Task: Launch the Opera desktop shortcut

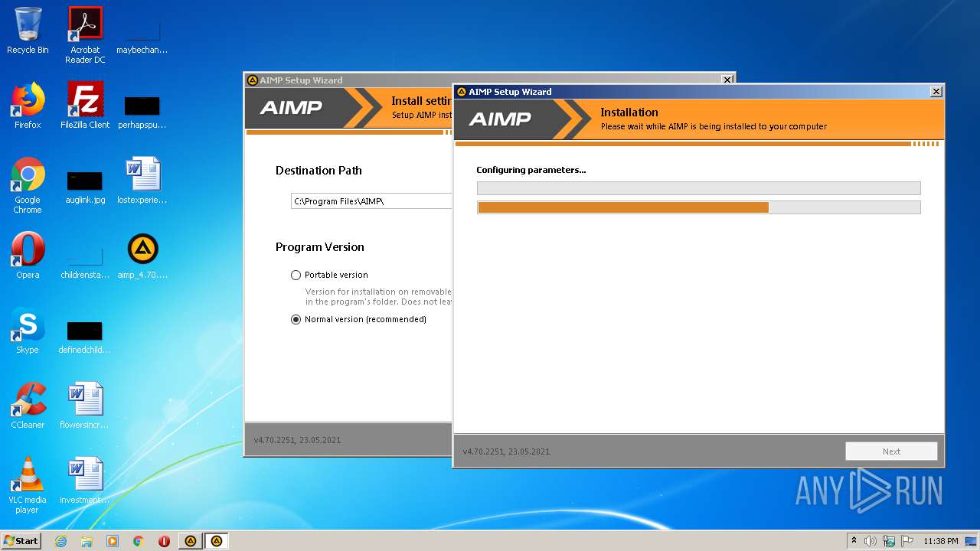Action: click(x=28, y=256)
